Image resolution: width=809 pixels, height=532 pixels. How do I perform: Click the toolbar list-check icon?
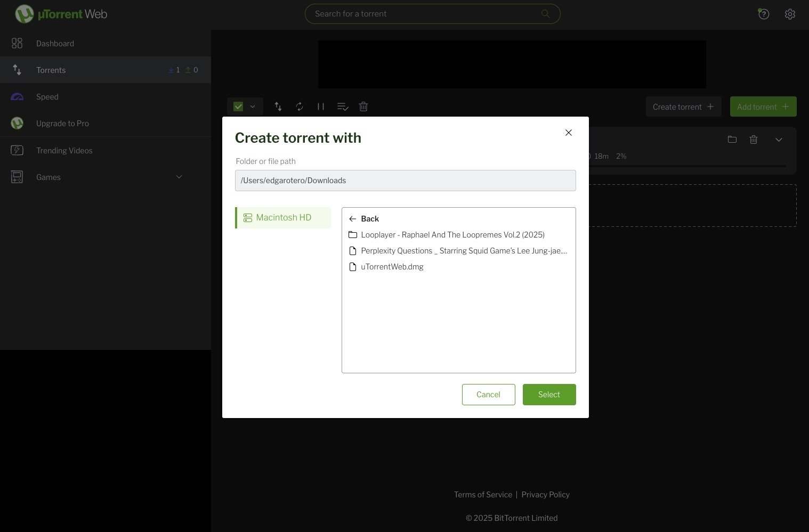(343, 107)
